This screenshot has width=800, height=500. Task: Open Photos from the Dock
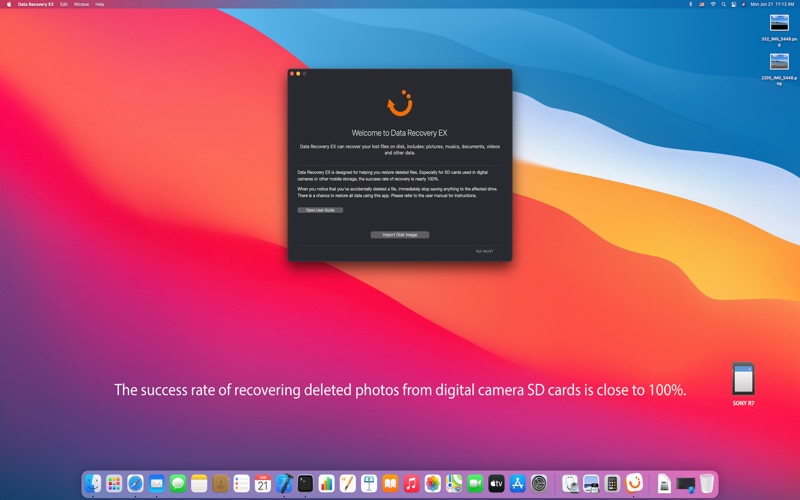pos(433,483)
